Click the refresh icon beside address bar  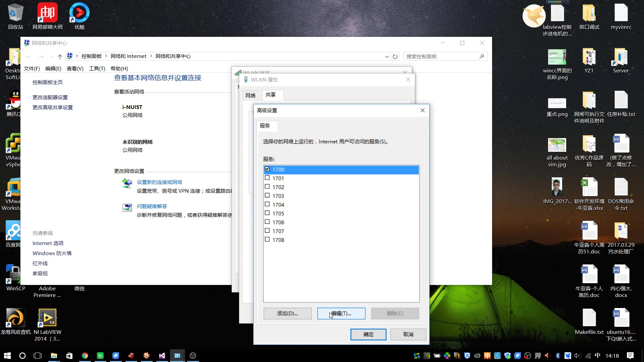pos(395,57)
